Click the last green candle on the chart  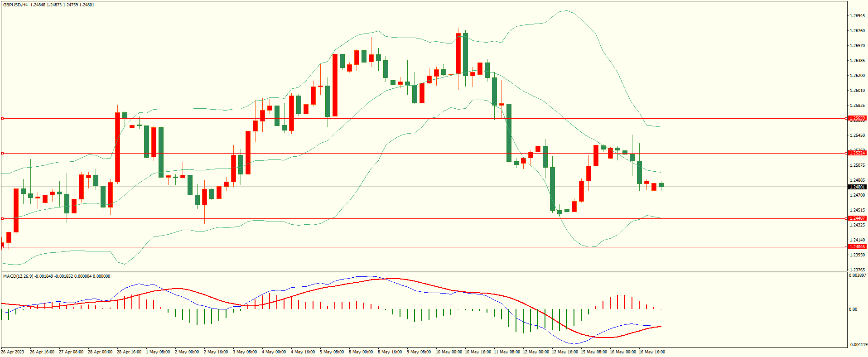coord(661,185)
